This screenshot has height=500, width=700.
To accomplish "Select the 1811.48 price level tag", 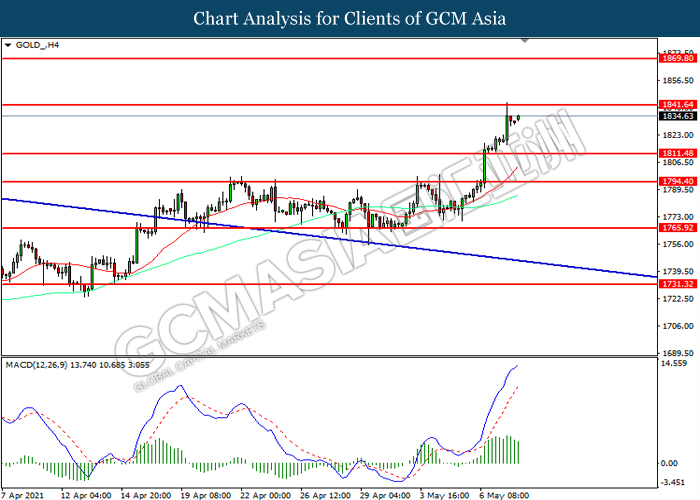I will 678,154.
